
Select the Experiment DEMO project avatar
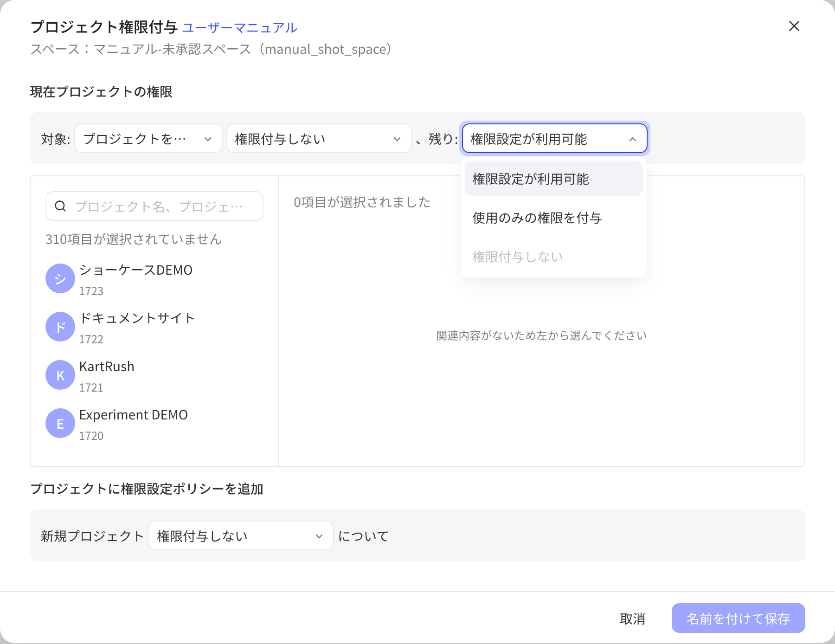pyautogui.click(x=60, y=423)
